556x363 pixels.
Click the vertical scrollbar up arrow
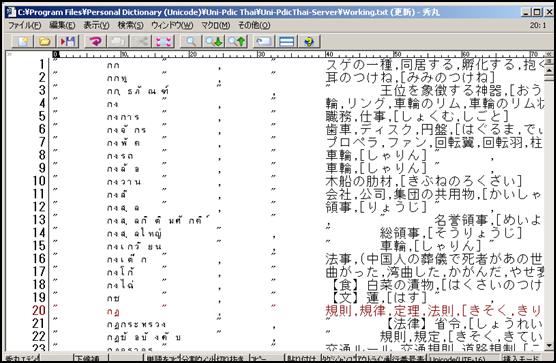click(x=549, y=70)
